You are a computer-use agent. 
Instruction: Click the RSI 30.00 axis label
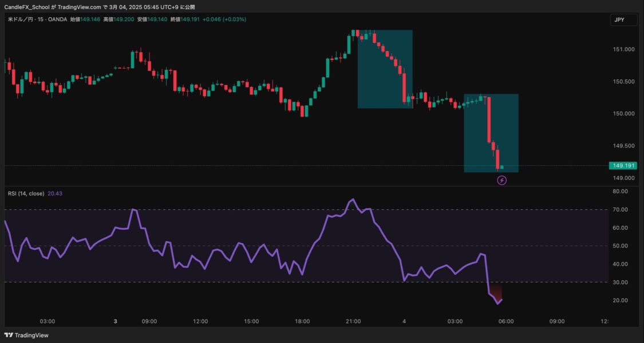621,282
